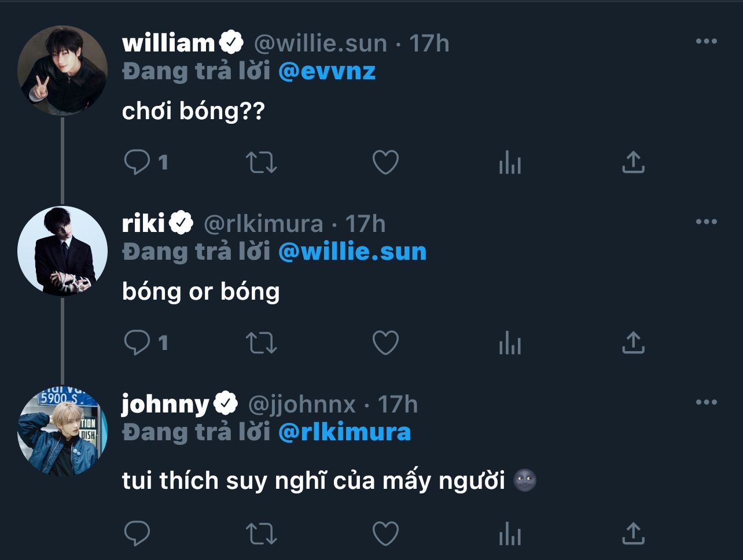
Task: Open more options on johnny's tweet
Action: (706, 403)
